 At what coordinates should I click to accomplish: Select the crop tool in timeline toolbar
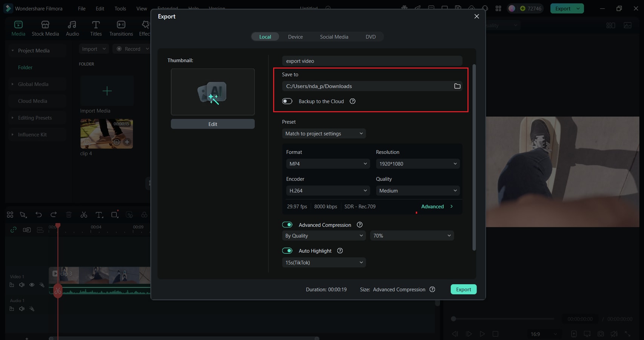[x=114, y=215]
